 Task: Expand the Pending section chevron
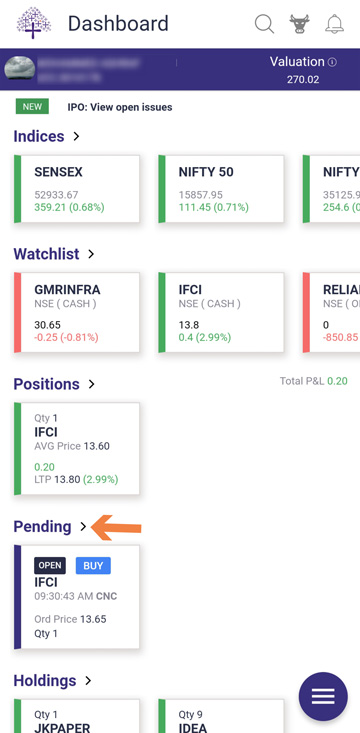tap(83, 526)
